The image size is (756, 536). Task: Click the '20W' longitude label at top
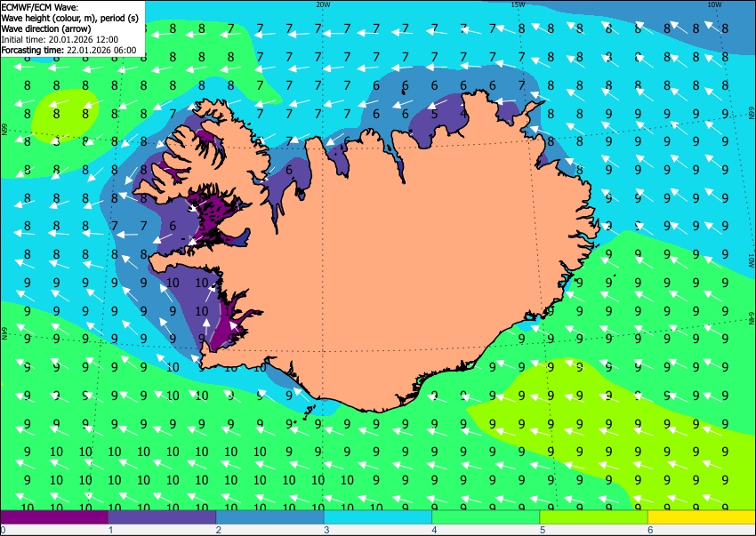323,4
